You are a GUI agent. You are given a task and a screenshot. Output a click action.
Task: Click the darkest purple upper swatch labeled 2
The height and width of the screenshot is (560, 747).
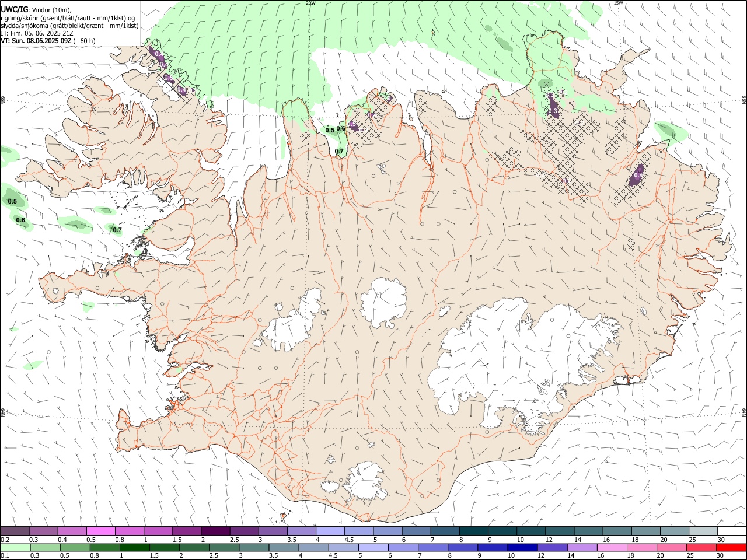pos(215,531)
